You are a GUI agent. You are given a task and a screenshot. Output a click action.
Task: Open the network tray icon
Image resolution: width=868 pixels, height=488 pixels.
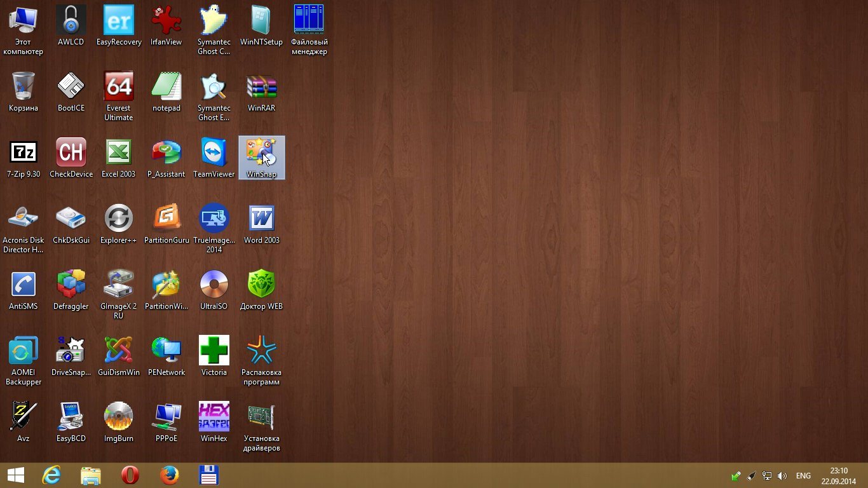(x=767, y=476)
